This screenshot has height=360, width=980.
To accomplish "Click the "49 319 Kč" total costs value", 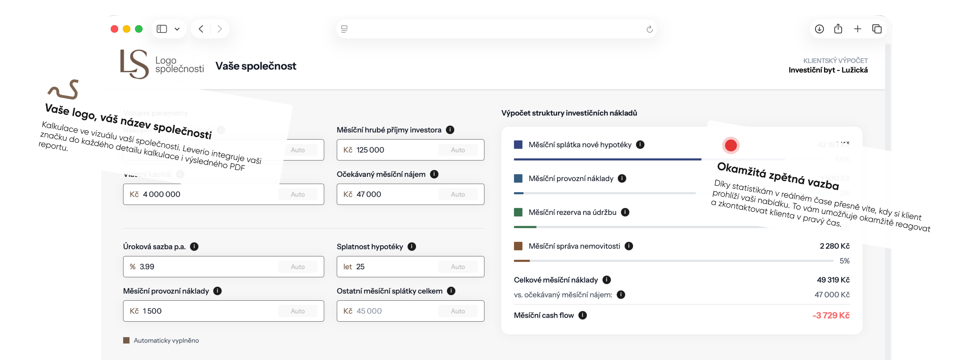I will tap(833, 280).
